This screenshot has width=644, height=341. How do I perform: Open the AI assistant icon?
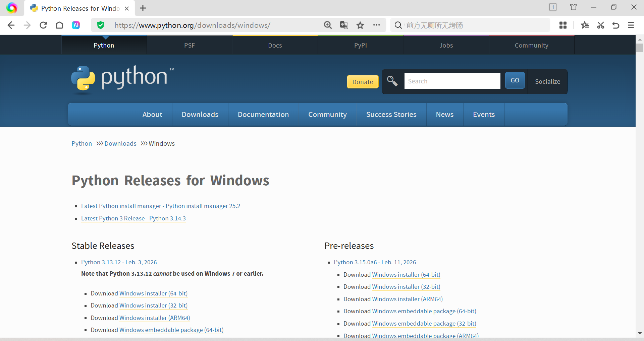click(x=76, y=25)
